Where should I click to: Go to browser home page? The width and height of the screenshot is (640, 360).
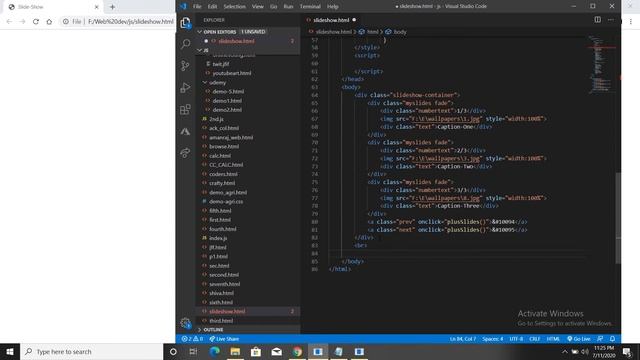pos(49,22)
